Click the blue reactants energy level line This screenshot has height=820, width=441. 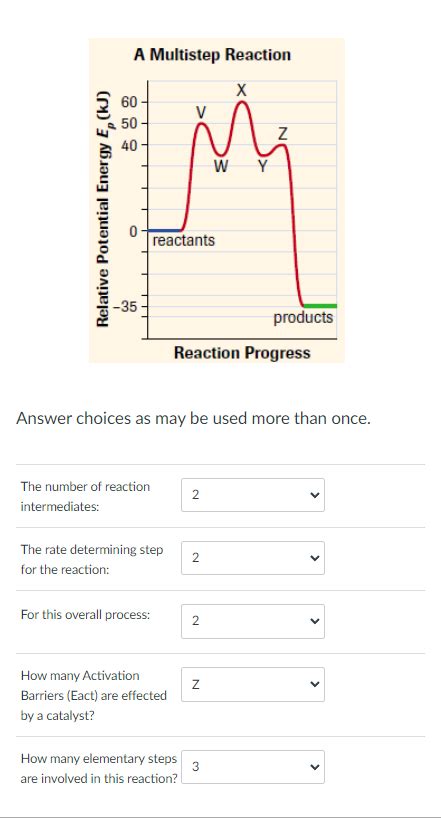164,230
